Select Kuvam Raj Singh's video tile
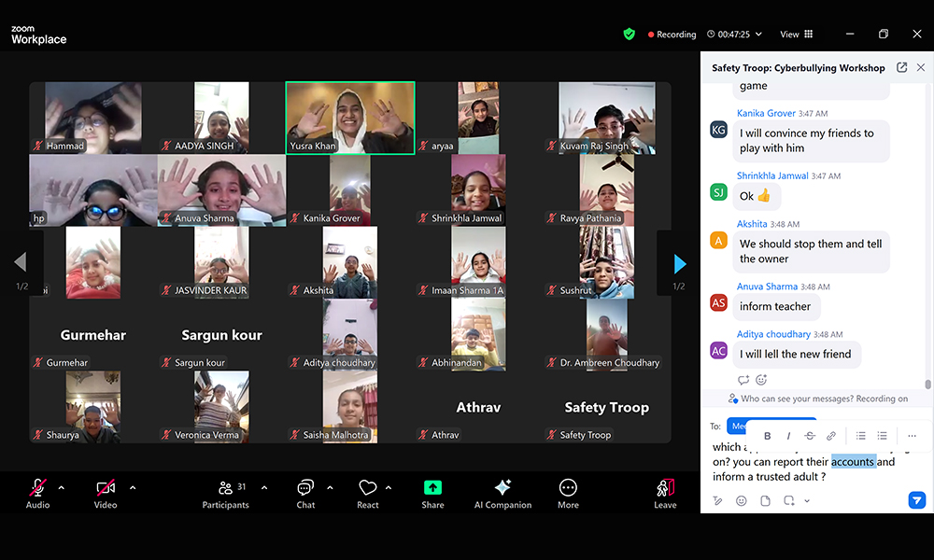The image size is (934, 560). 606,118
